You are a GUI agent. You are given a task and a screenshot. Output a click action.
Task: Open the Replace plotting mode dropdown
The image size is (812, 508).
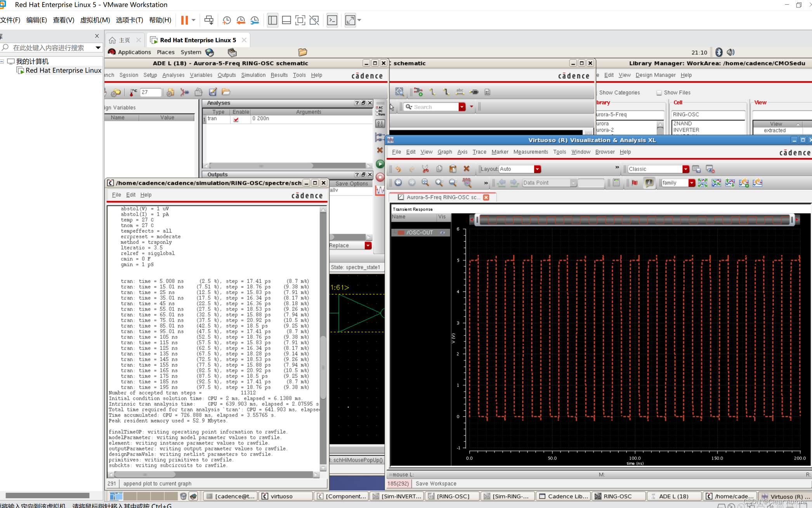click(x=368, y=245)
